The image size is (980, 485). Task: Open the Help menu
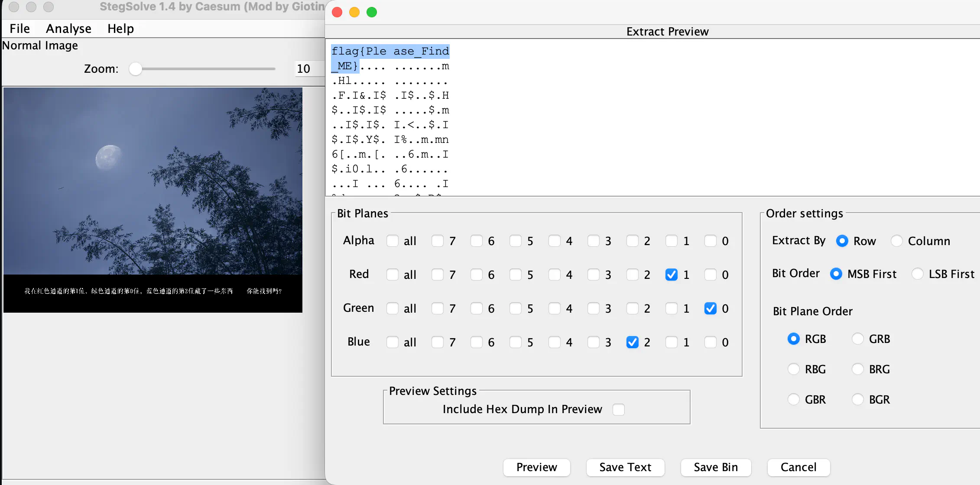(x=120, y=29)
